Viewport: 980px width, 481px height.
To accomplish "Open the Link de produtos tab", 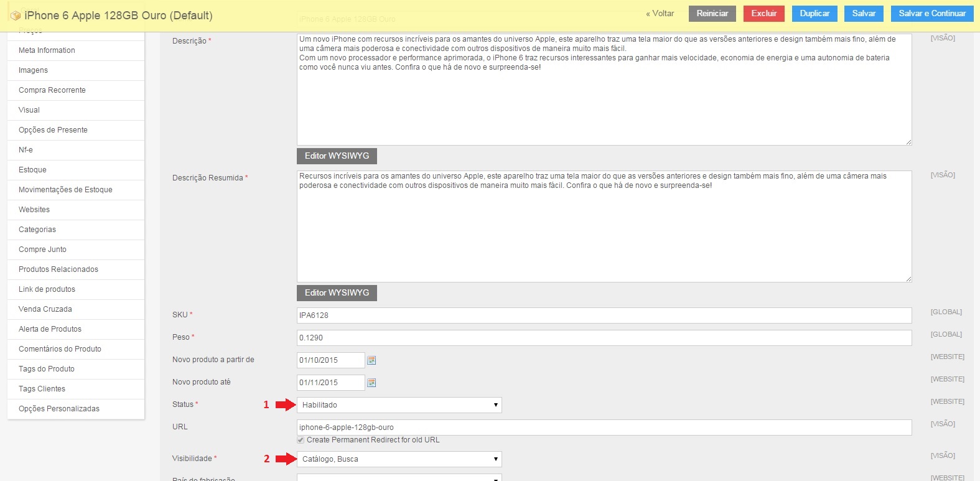I will [76, 289].
